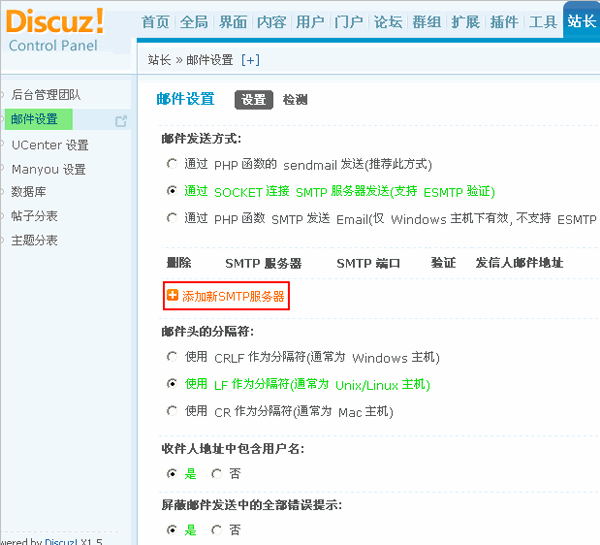Click the 删除 column header
Screen dimensions: 600x545
[x=179, y=263]
